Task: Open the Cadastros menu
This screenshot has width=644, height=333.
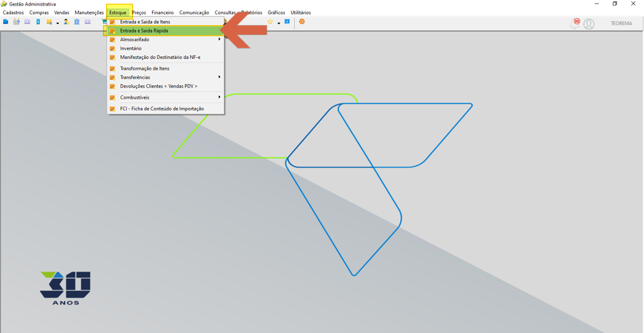Action: click(x=13, y=13)
